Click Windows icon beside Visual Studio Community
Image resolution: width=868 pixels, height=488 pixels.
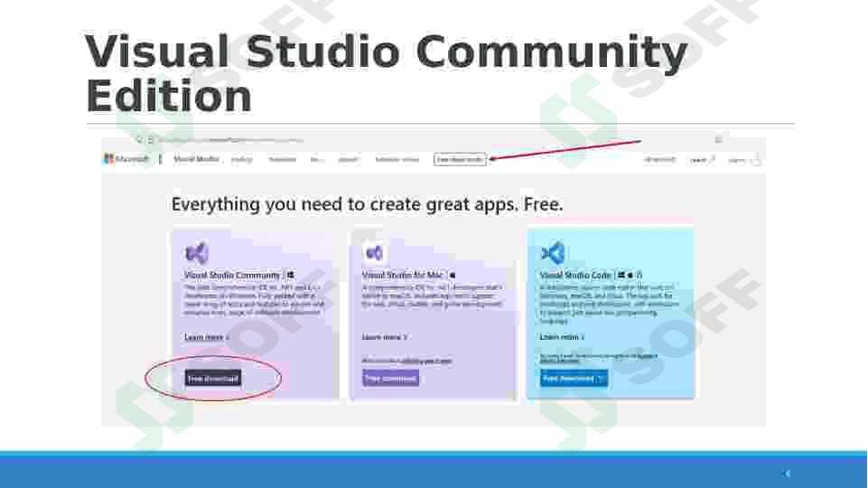(291, 275)
